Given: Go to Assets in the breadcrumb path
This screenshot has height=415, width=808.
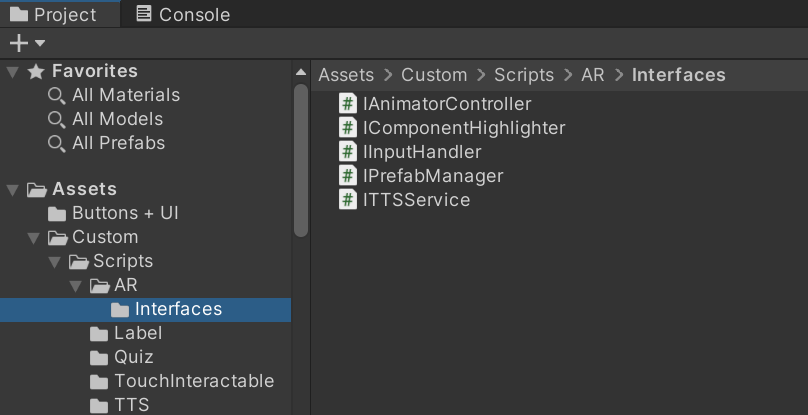Looking at the screenshot, I should coord(346,75).
